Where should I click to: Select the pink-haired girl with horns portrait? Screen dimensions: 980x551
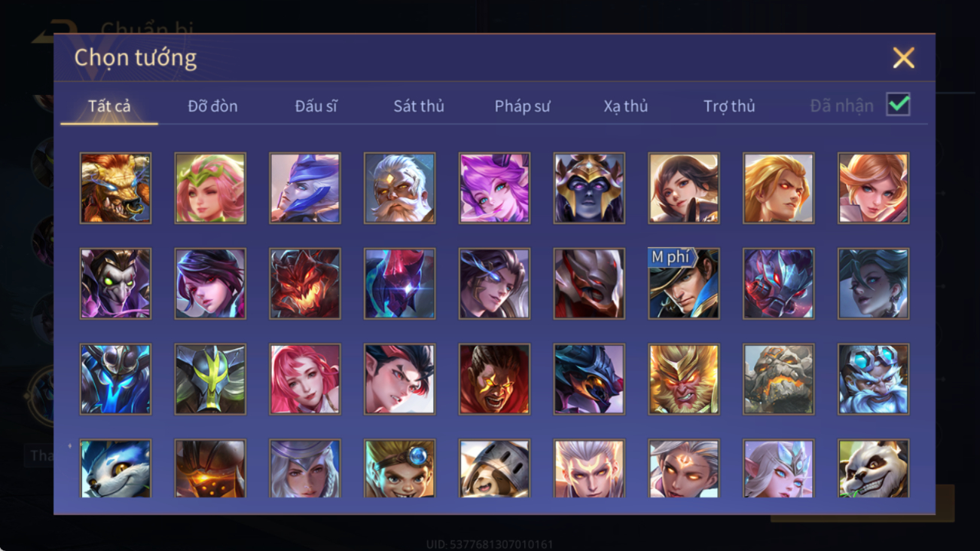tap(494, 188)
